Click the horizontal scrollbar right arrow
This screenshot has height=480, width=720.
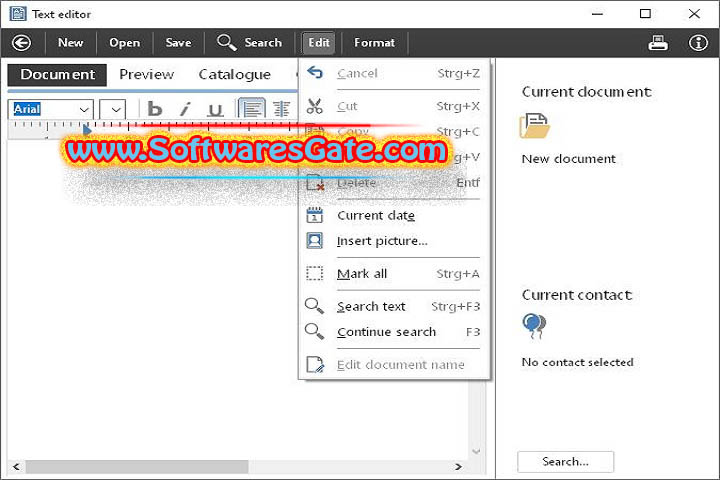[x=458, y=467]
